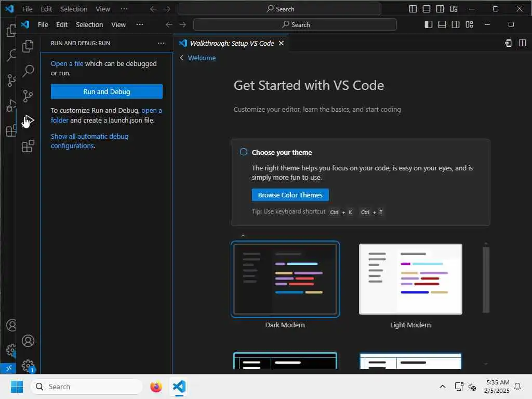
Task: Click Explorer icon in back VS Code window
Action: click(x=11, y=31)
